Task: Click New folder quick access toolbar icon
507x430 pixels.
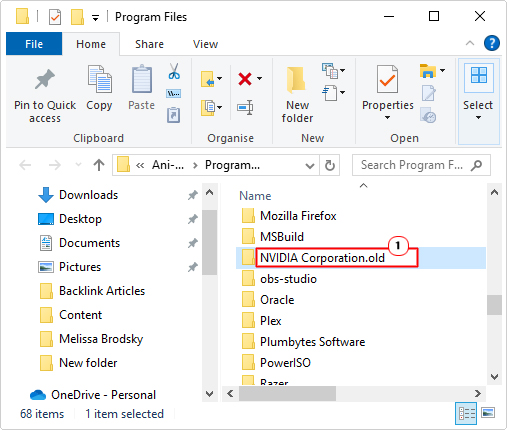Action: tap(77, 17)
